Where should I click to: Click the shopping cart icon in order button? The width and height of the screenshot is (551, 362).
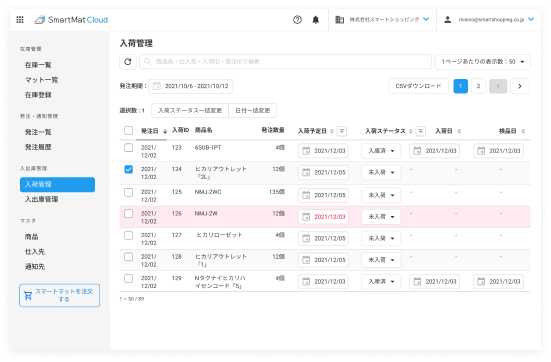(x=28, y=296)
